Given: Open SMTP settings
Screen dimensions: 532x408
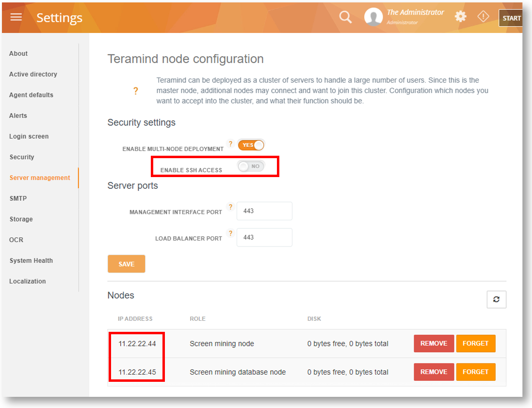Looking at the screenshot, I should 18,198.
